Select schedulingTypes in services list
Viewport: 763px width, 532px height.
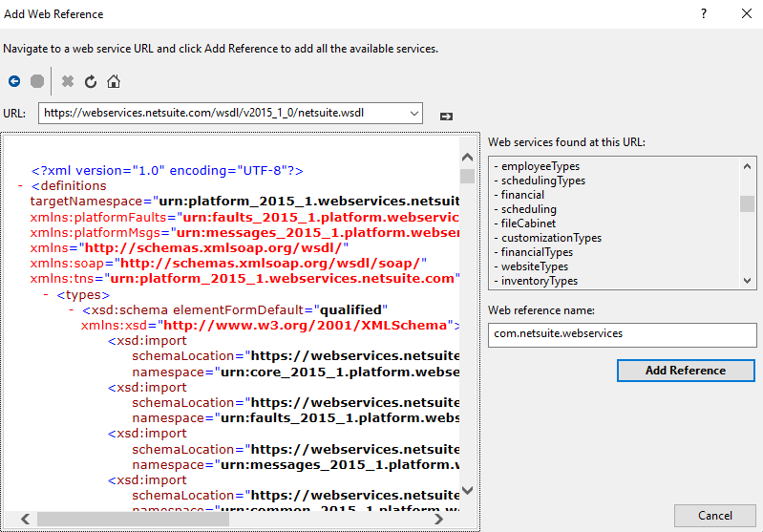543,181
